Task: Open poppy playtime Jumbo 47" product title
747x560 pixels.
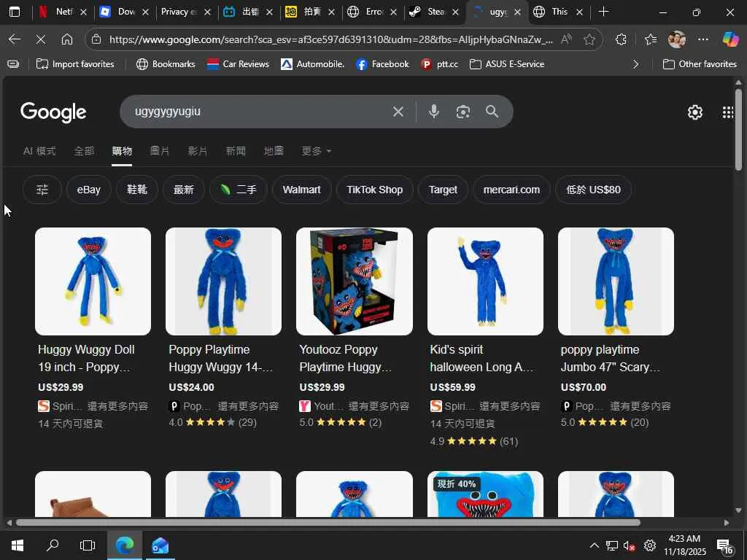Action: (x=611, y=358)
